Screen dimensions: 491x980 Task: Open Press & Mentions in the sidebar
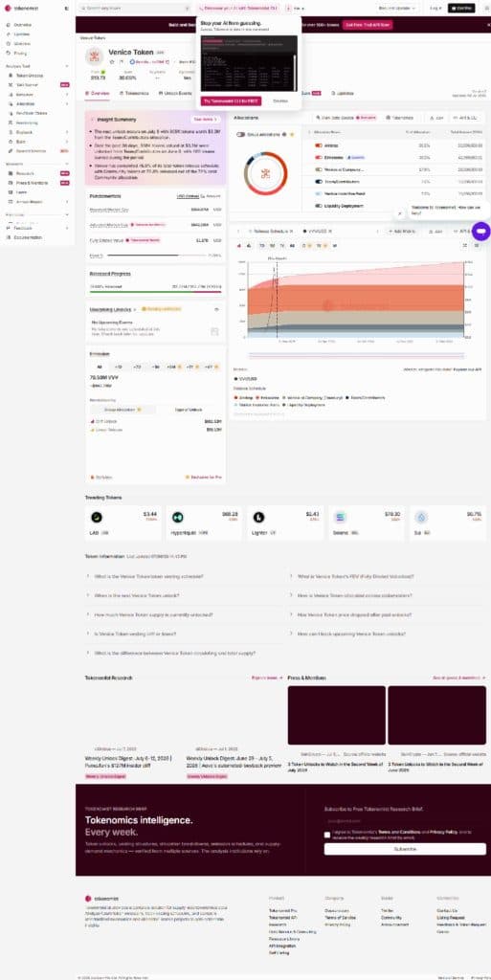click(x=32, y=183)
